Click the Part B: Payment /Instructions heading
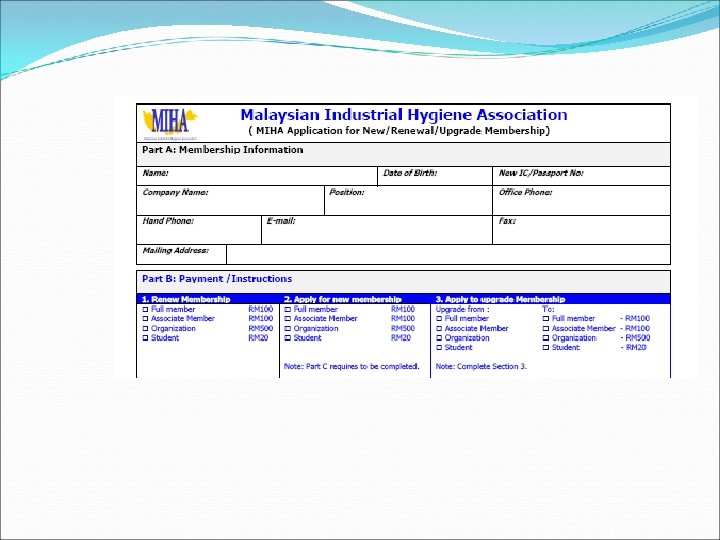Screen dimensions: 720x540 (217, 279)
